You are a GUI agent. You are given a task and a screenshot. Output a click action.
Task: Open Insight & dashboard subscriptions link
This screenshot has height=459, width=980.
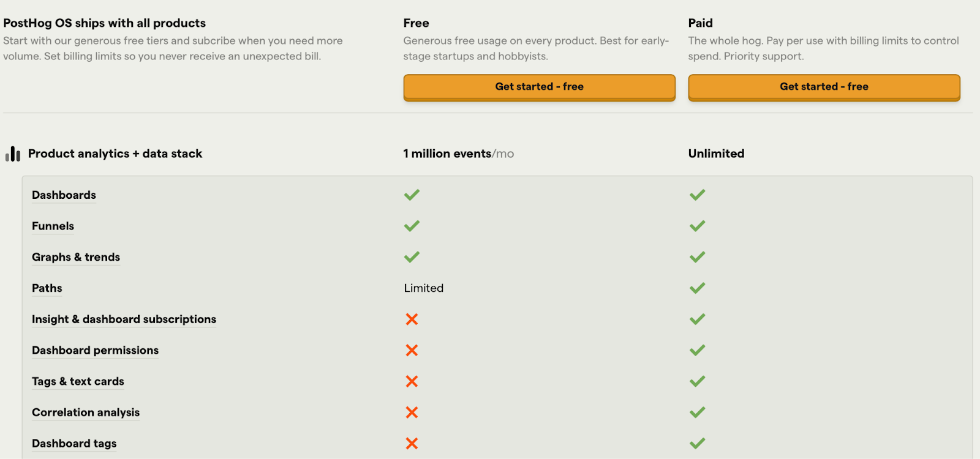coord(124,319)
